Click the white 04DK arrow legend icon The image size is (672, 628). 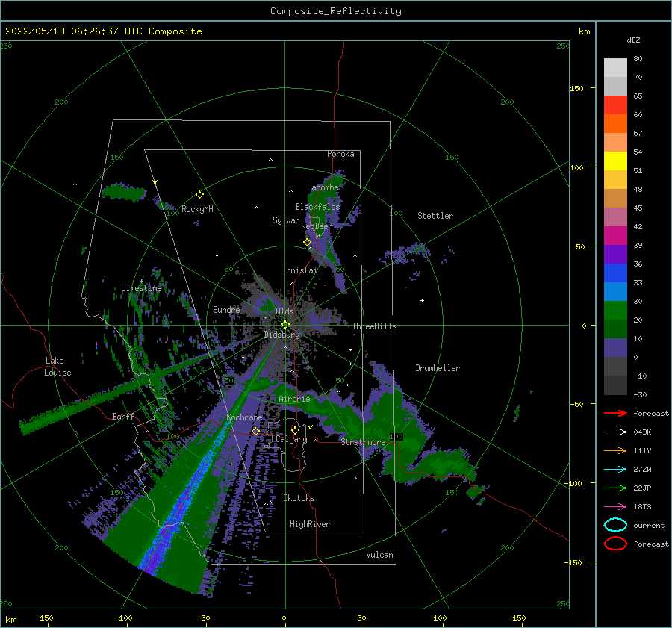click(615, 432)
